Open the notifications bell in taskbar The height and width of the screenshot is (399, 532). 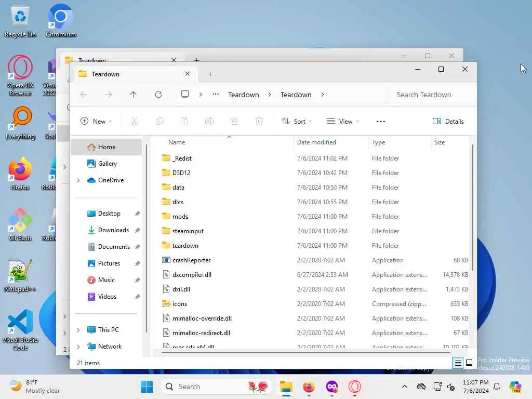497,387
